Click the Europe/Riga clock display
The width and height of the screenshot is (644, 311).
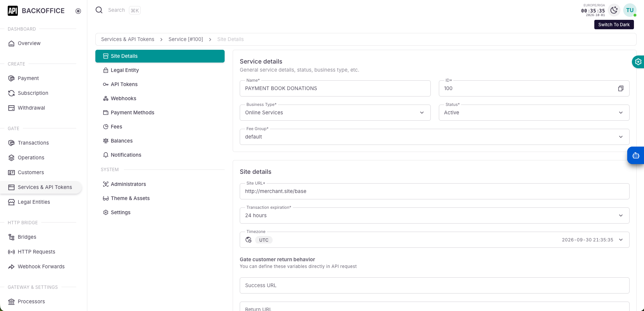pos(593,10)
